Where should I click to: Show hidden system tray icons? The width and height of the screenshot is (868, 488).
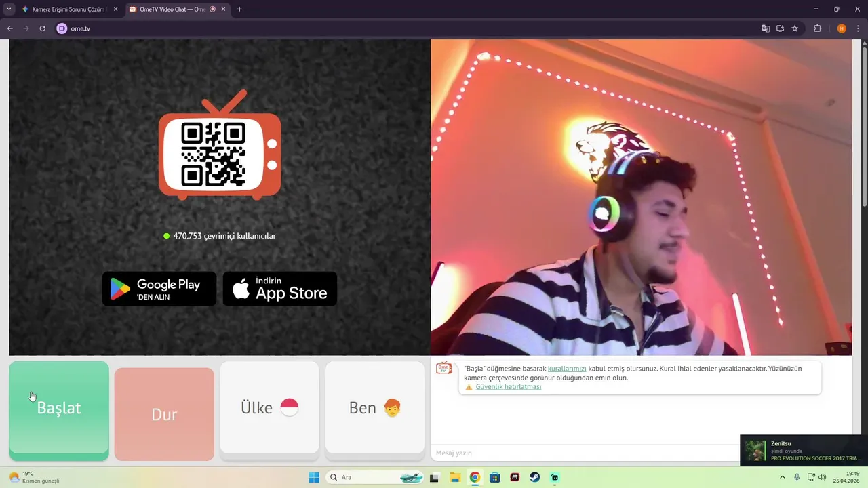(783, 477)
